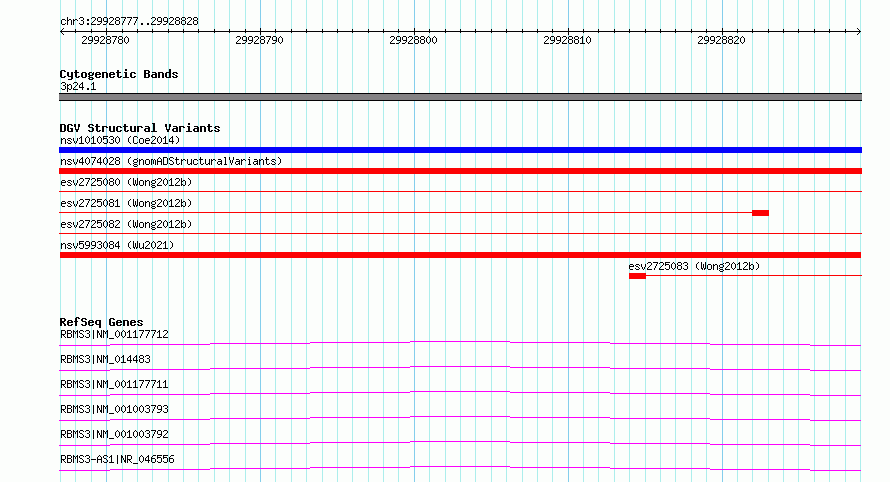Open the esv2725080 (Wong2012b) variant label

coord(127,182)
